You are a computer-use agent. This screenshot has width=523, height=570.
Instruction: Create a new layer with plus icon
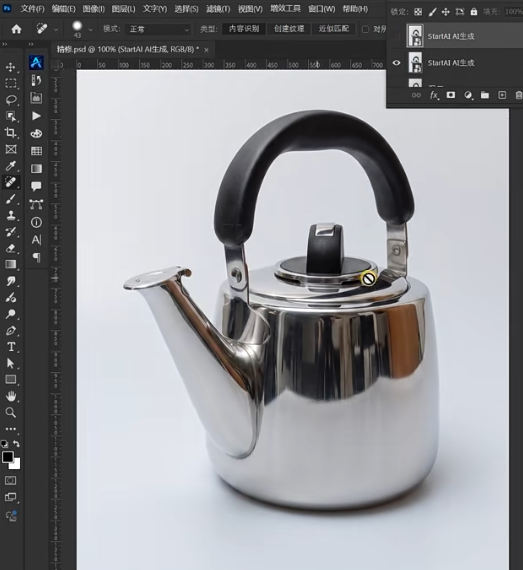coord(502,95)
